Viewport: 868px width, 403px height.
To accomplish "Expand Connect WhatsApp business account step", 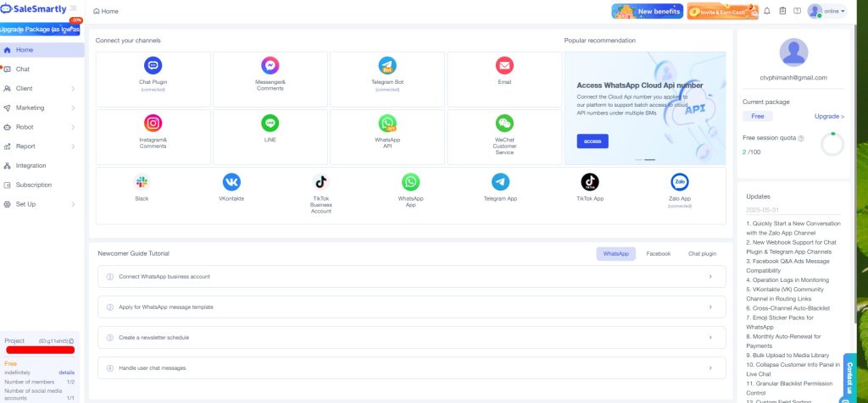I will (x=411, y=276).
